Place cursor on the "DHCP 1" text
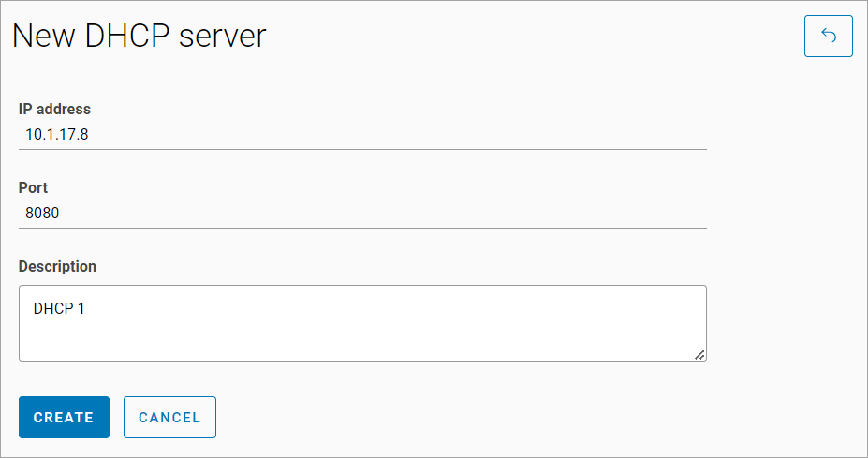The width and height of the screenshot is (868, 458). tap(59, 307)
